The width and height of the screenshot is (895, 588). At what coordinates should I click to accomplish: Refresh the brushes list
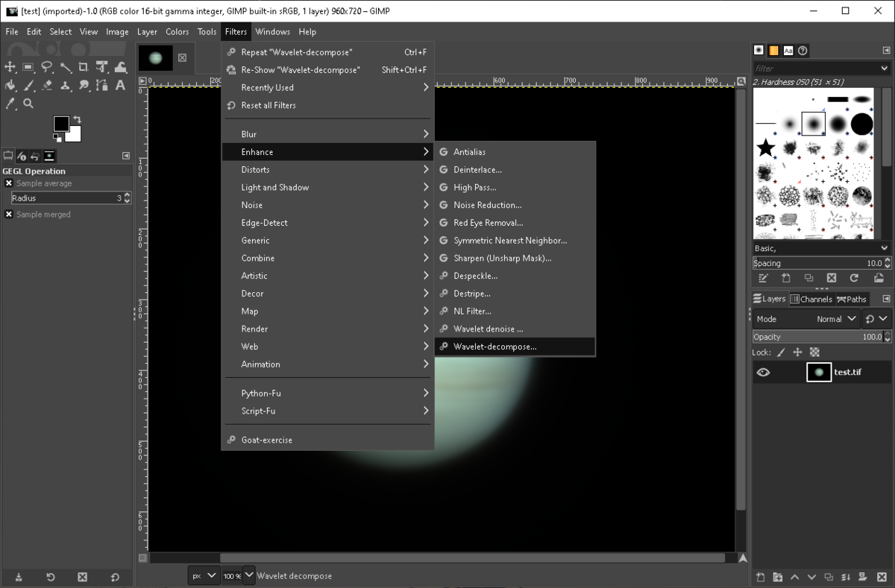[854, 278]
